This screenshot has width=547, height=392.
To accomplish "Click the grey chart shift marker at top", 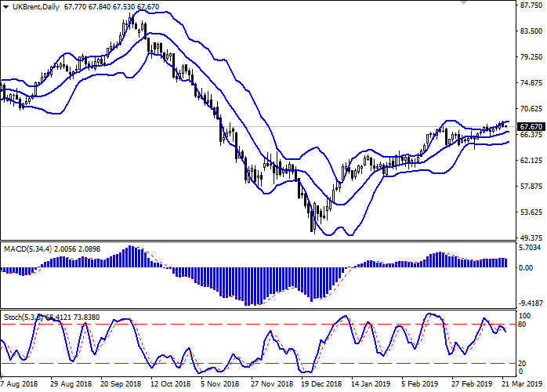I will coord(465,4).
